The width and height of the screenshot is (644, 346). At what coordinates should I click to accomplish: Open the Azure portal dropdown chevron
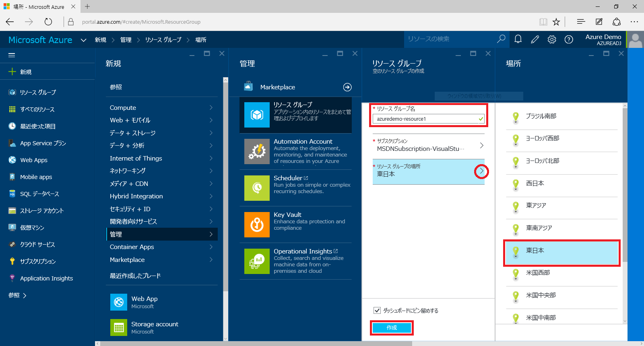click(x=83, y=40)
